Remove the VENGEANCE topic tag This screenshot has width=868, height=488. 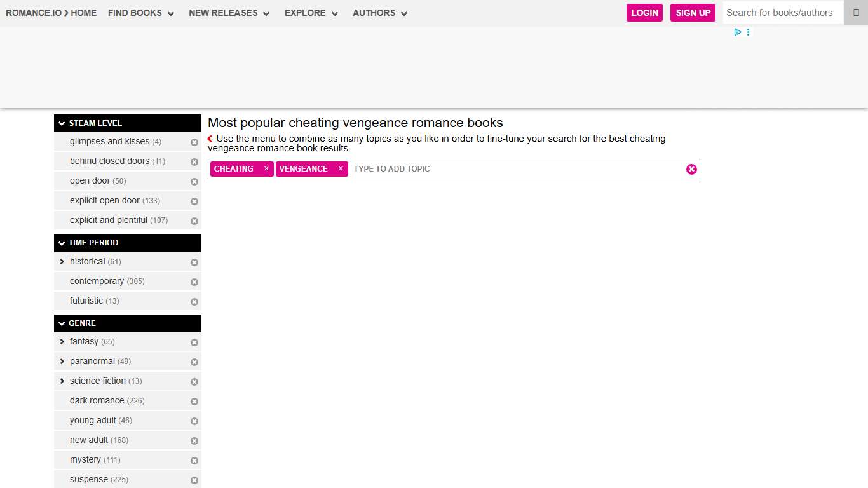click(x=341, y=168)
